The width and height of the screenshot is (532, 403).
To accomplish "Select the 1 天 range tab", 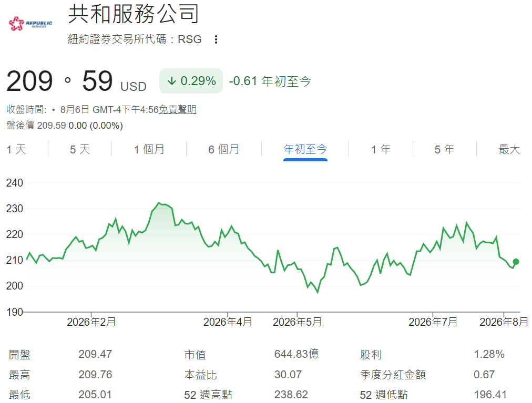I will pyautogui.click(x=16, y=149).
